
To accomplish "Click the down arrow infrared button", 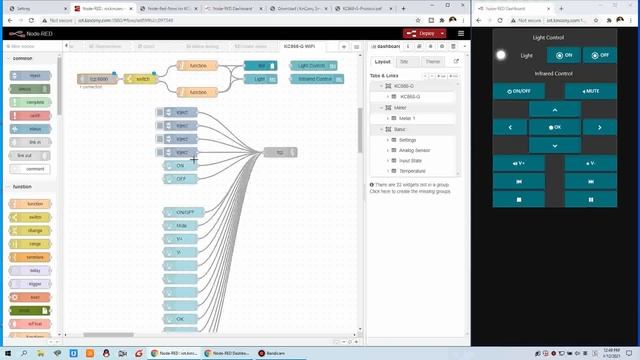I will [x=555, y=145].
